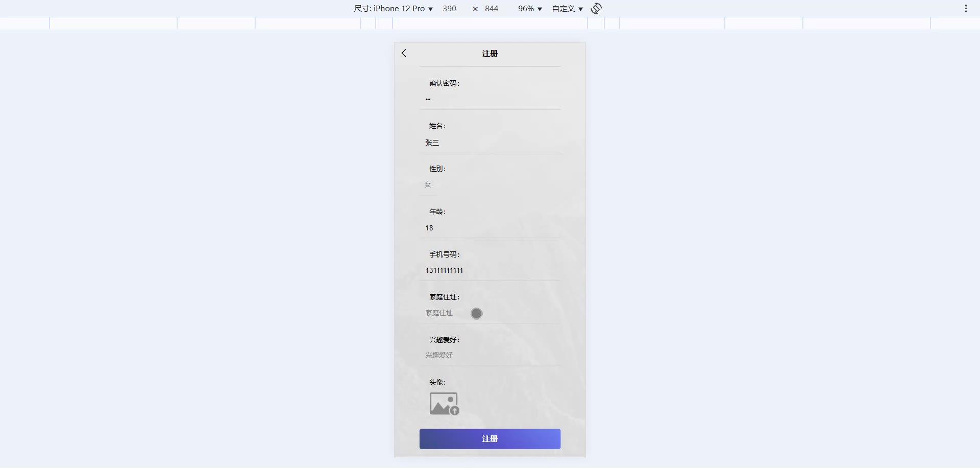Viewport: 980px width, 468px height.
Task: Click the phone number field 13111111111
Action: point(490,270)
